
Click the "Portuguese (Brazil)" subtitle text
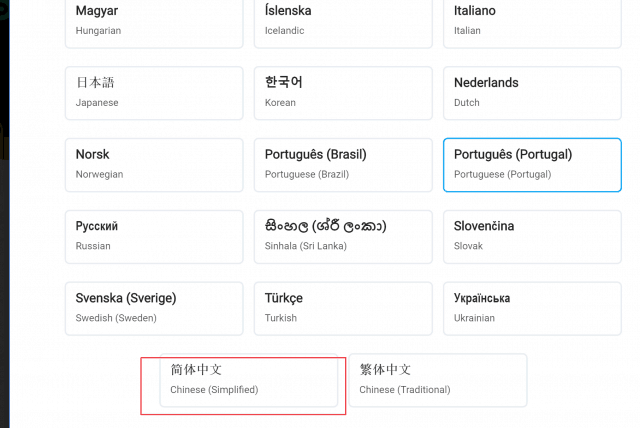307,174
